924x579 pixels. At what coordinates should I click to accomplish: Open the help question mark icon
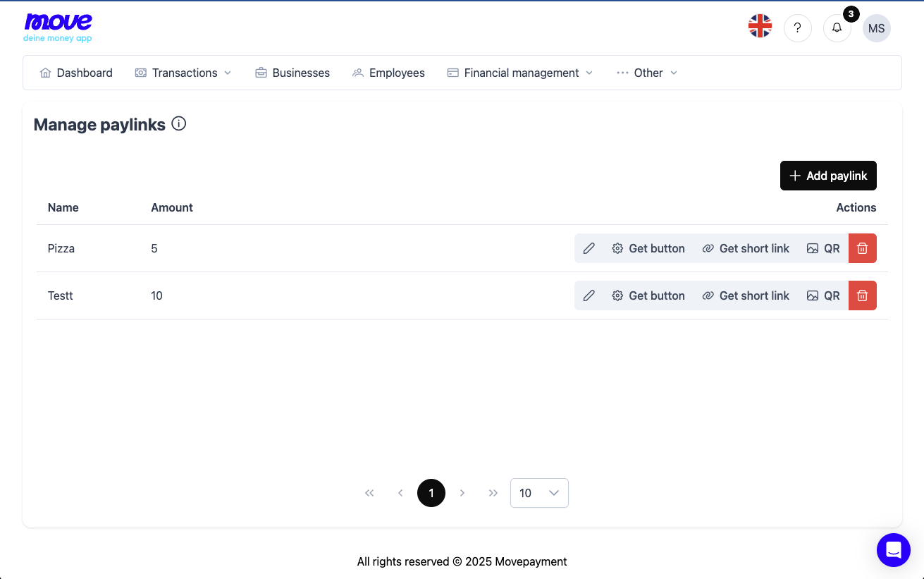coord(798,28)
